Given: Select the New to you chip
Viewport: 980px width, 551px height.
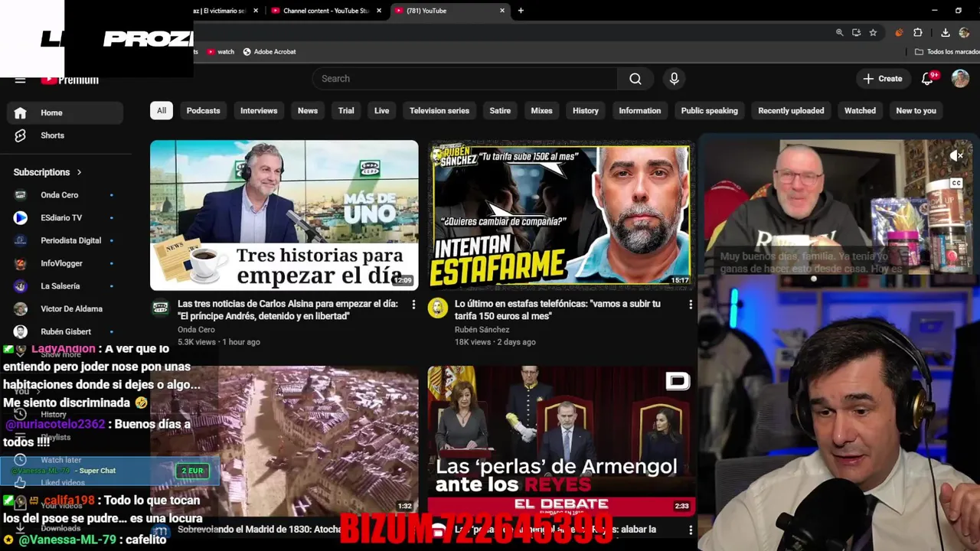Looking at the screenshot, I should (x=916, y=111).
